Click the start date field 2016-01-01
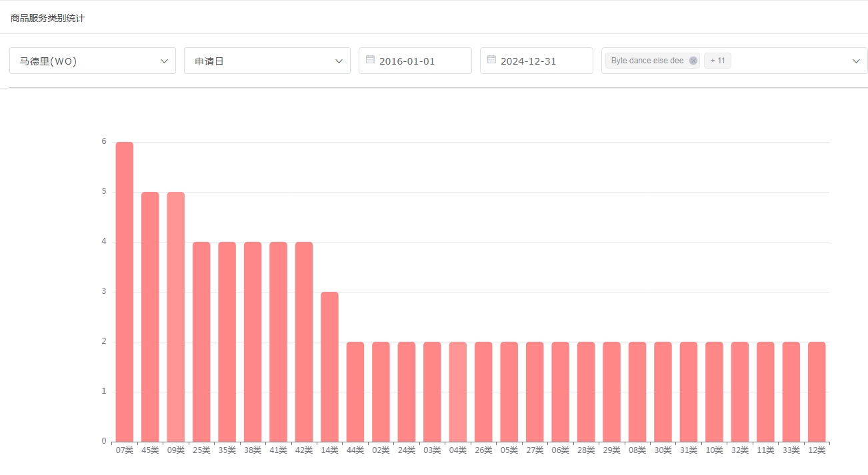 407,61
